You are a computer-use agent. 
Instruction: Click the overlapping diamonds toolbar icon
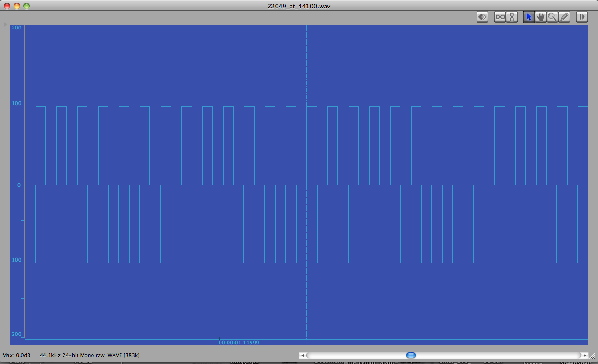[482, 17]
